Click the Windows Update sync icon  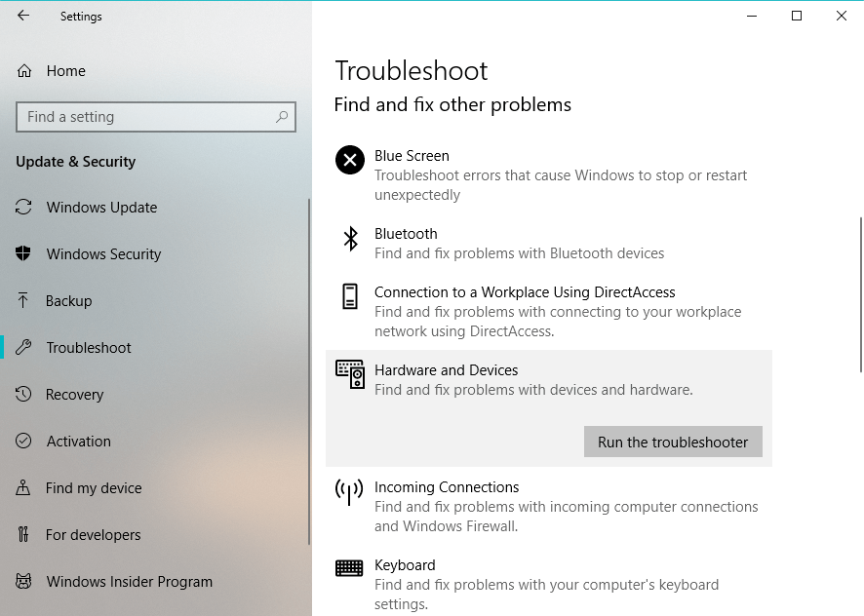pos(24,208)
